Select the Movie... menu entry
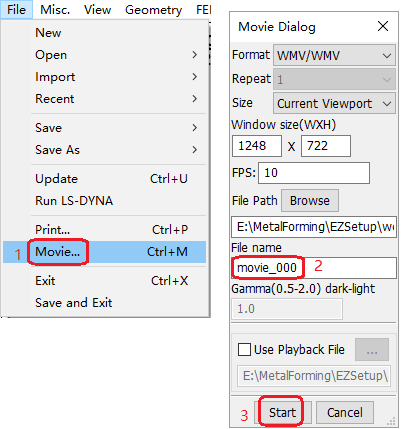 105,252
